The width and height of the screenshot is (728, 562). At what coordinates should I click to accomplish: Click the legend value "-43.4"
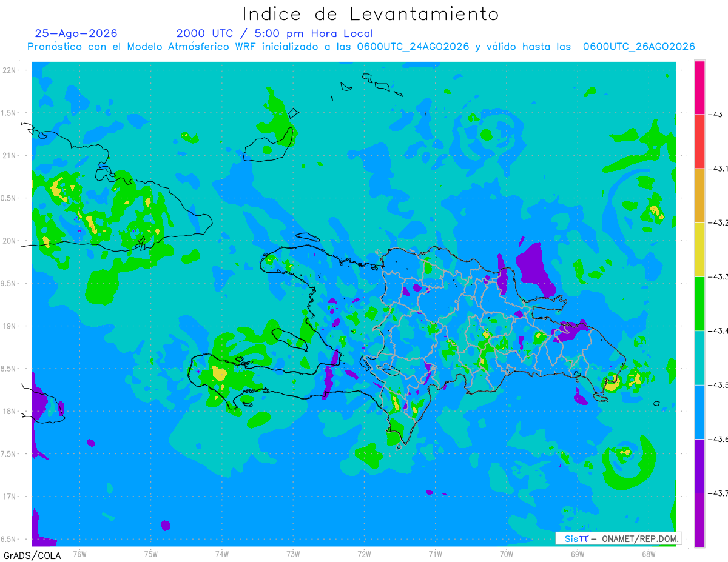point(718,330)
